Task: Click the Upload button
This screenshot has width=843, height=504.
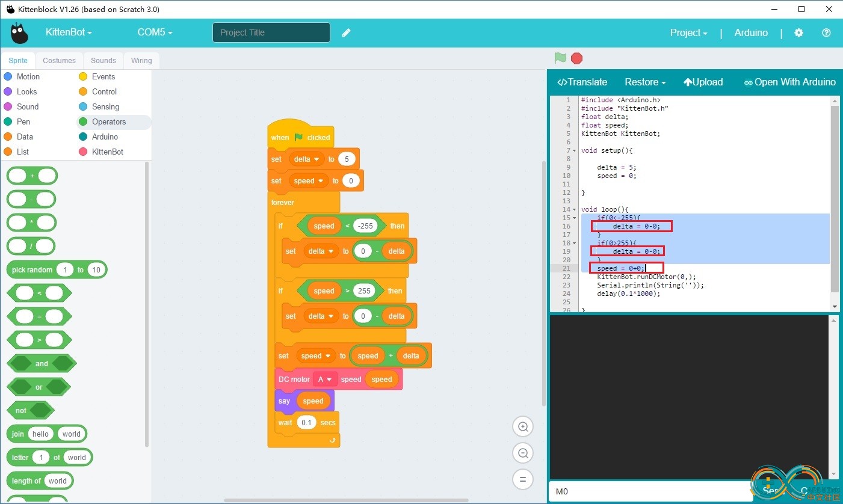Action: click(703, 82)
